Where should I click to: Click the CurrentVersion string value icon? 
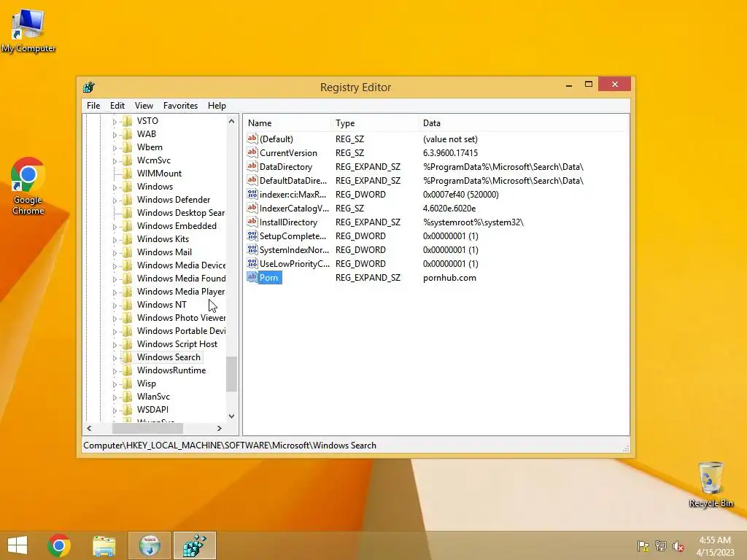pos(252,152)
